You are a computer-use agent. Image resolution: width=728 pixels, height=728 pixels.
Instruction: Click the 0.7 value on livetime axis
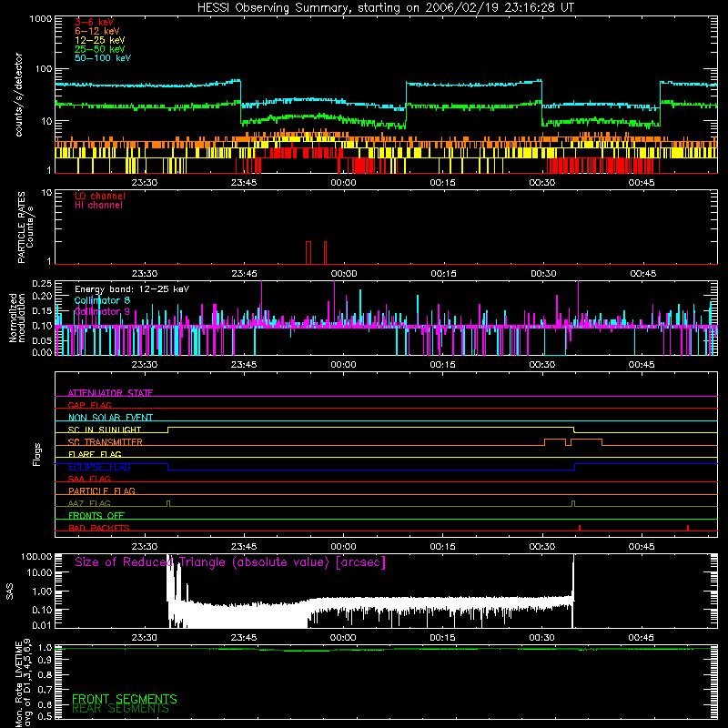tap(45, 690)
